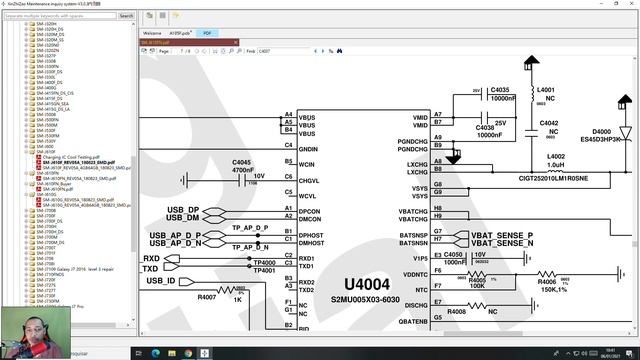Collapse the SM-J610F folder
Viewport: 640px width, 360px height.
point(26,152)
